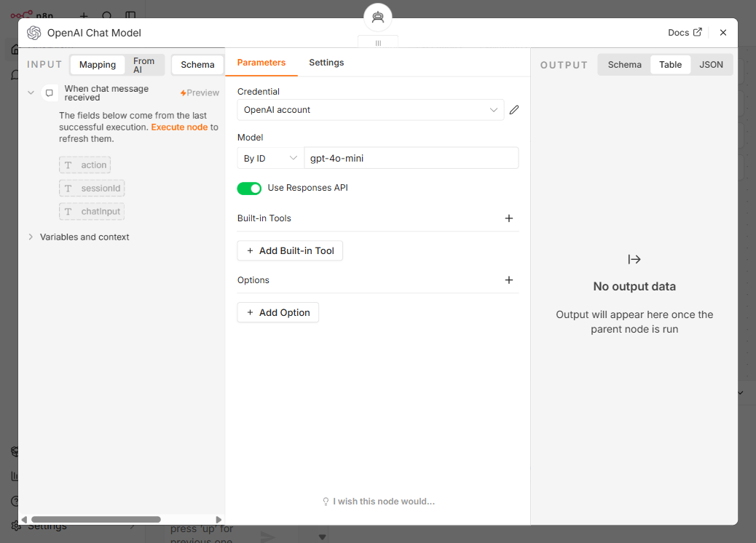This screenshot has height=543, width=756.
Task: Switch output view to Table
Action: click(670, 65)
